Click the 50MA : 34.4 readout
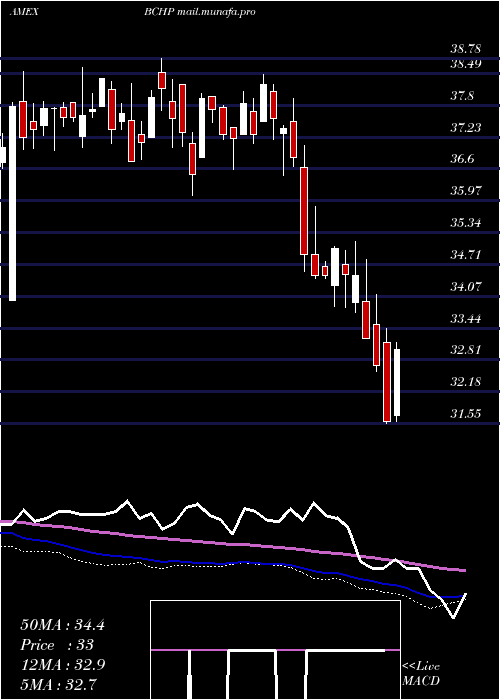Screen dimensions: 500x700 [62, 625]
